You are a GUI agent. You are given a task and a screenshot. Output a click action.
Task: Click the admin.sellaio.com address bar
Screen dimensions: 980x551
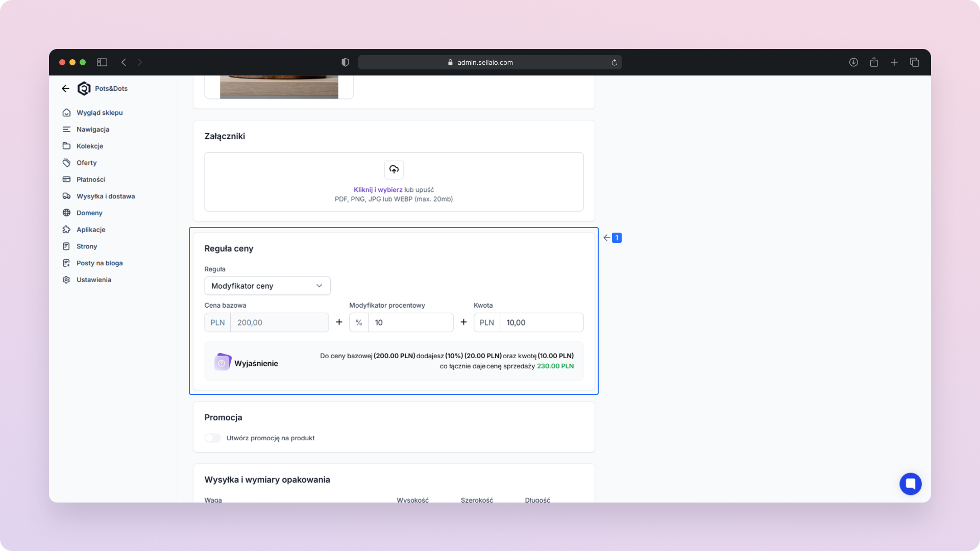490,62
